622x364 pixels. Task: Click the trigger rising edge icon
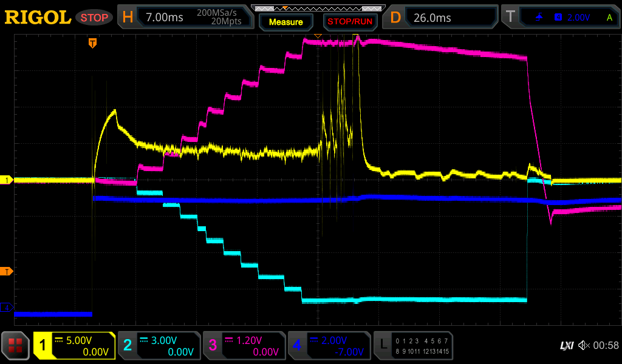coord(539,18)
